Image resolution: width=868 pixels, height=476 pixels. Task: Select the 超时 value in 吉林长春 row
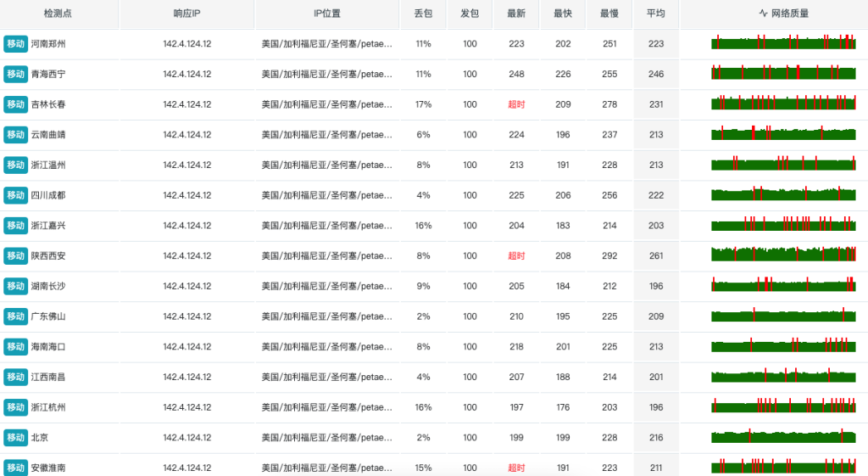[x=516, y=104]
